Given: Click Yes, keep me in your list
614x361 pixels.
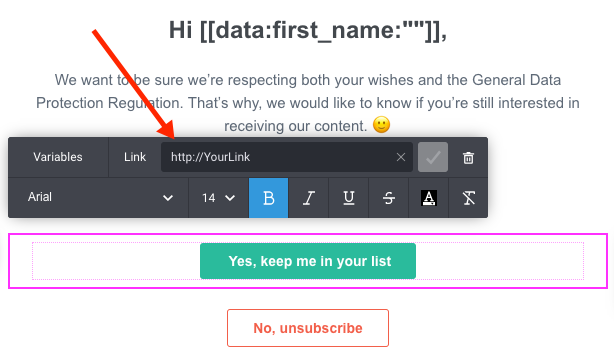Looking at the screenshot, I should [308, 261].
